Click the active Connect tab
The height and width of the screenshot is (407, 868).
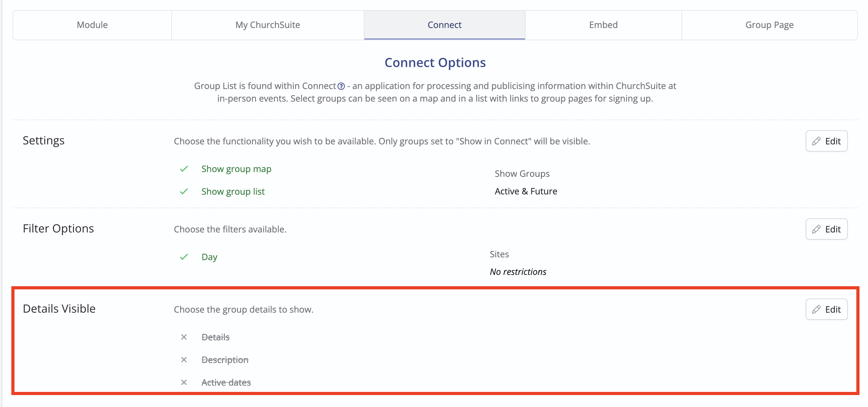tap(444, 25)
